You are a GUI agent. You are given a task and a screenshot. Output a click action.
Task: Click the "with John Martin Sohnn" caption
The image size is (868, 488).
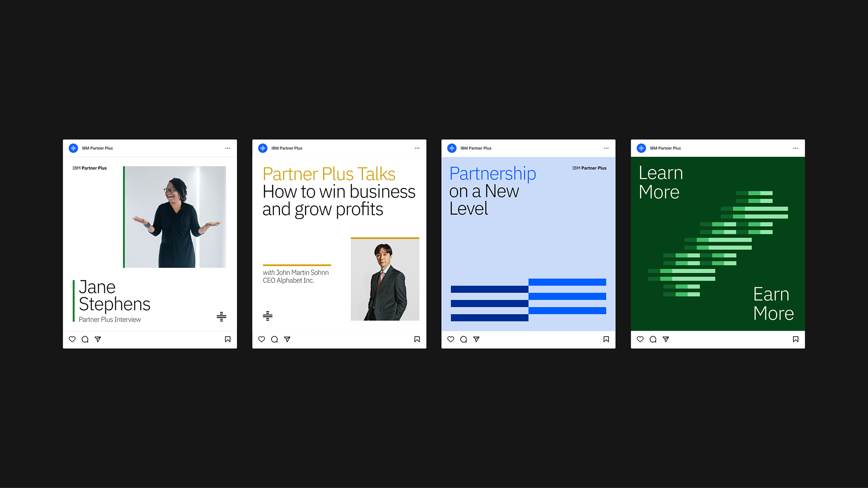click(x=296, y=272)
